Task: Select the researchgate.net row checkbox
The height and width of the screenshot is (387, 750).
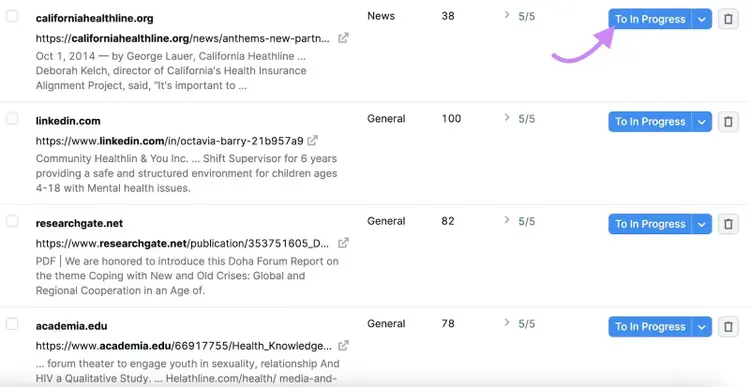Action: 12,221
